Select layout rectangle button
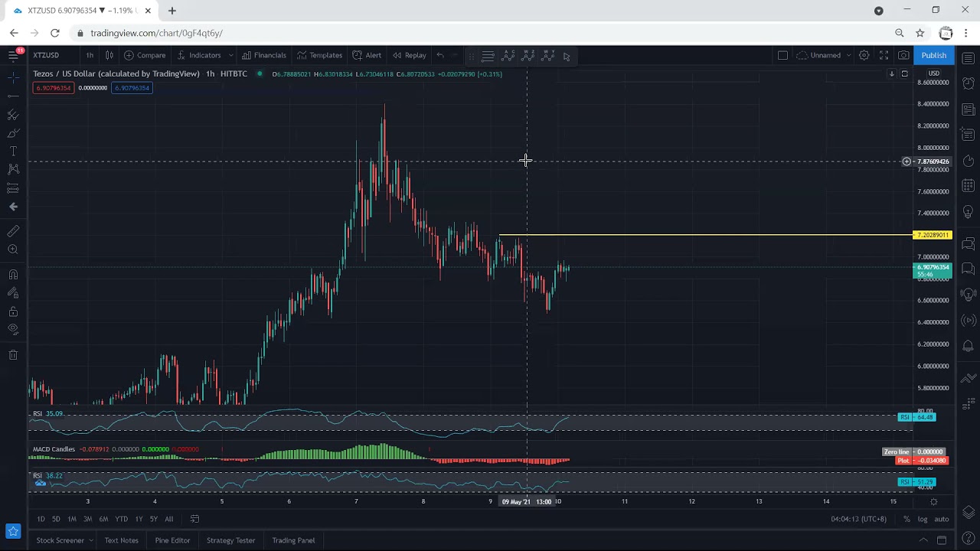 tap(782, 55)
